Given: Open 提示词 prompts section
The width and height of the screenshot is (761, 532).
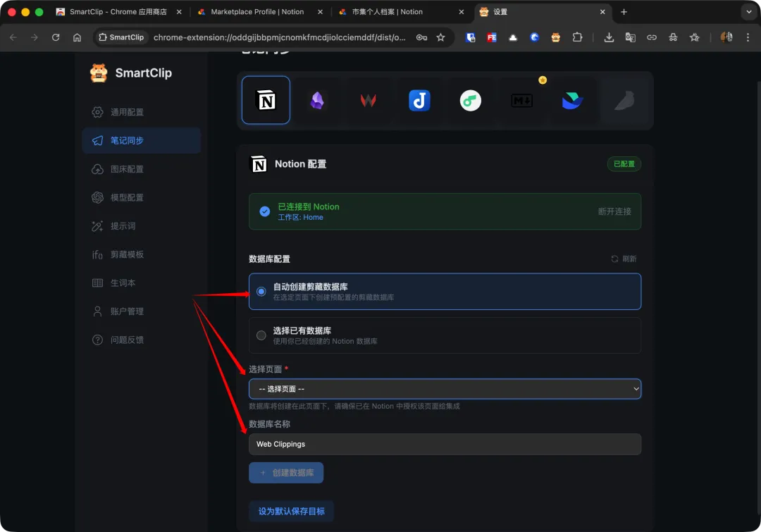Looking at the screenshot, I should click(x=141, y=226).
